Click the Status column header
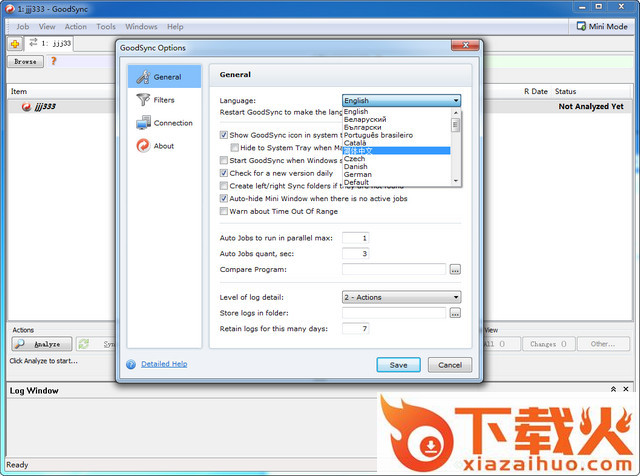This screenshot has width=640, height=476. pos(565,91)
